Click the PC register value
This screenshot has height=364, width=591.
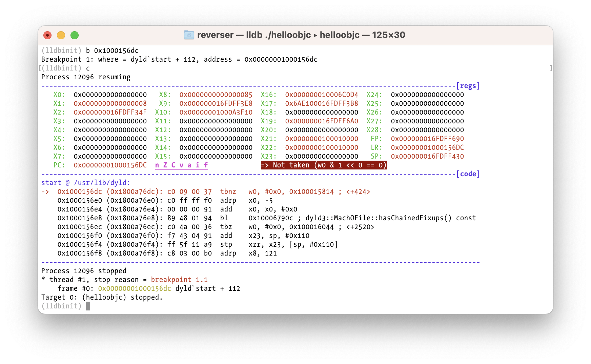(x=110, y=165)
